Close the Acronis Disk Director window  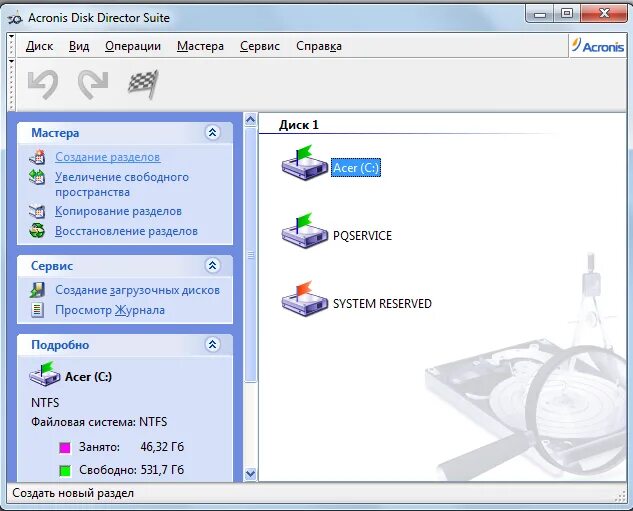(604, 14)
